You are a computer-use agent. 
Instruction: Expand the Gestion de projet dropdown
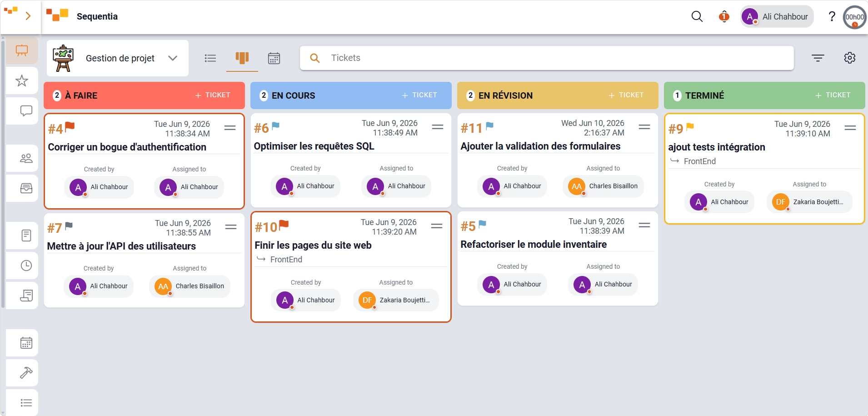pyautogui.click(x=173, y=58)
